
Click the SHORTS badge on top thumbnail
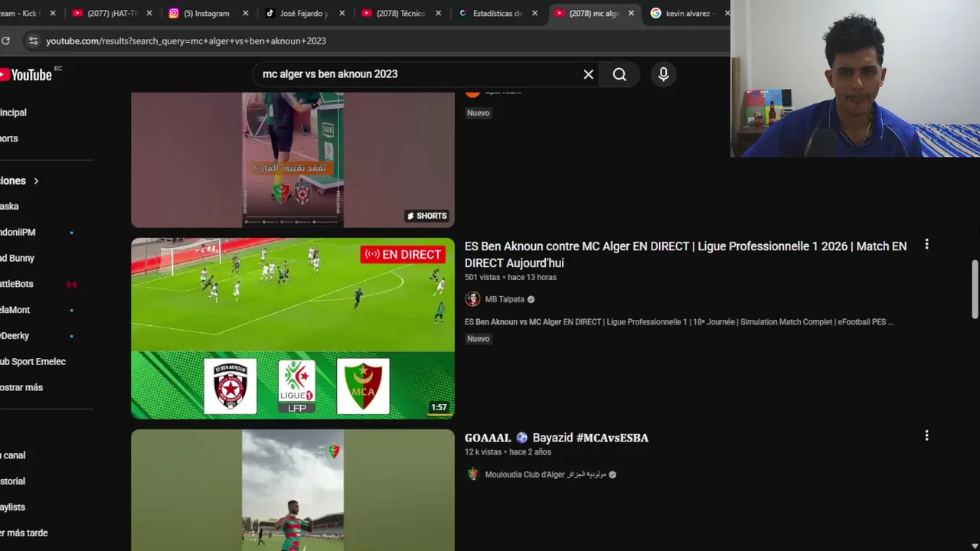click(426, 216)
